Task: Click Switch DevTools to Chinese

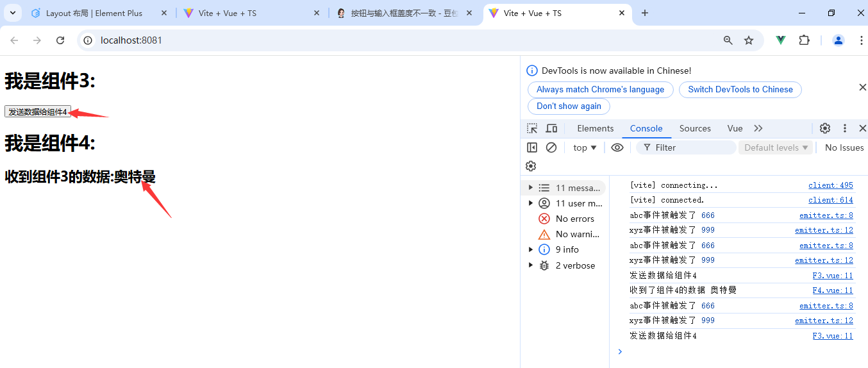Action: coord(740,90)
